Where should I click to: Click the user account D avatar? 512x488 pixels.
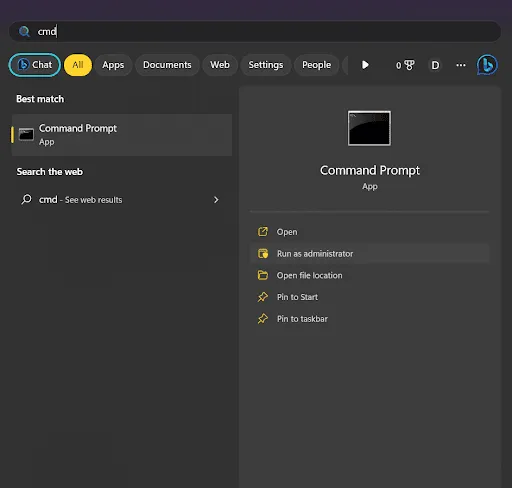[435, 65]
